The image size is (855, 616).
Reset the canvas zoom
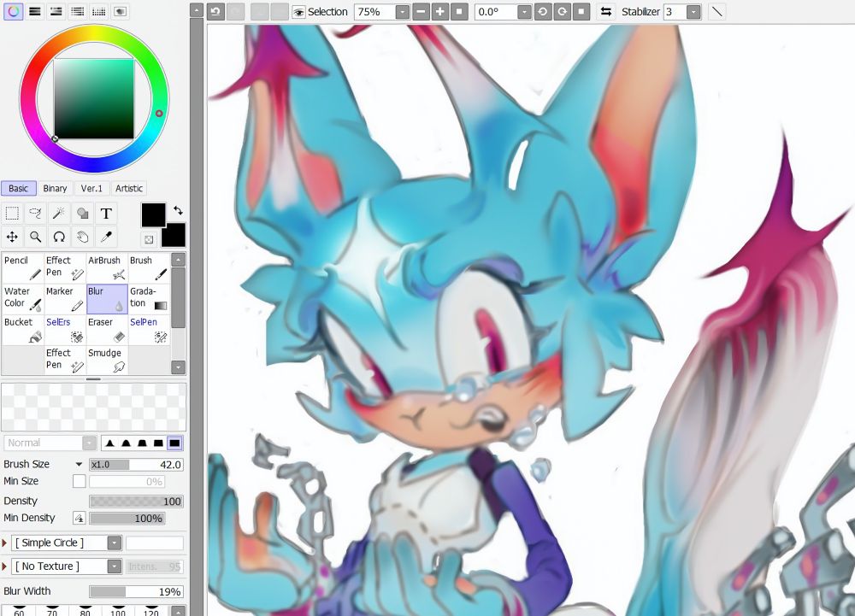pyautogui.click(x=459, y=12)
